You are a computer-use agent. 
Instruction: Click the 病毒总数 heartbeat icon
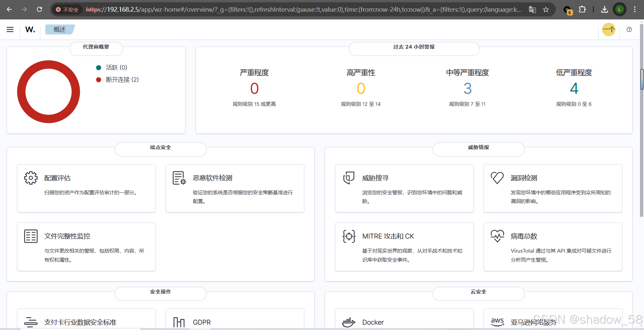tap(497, 236)
